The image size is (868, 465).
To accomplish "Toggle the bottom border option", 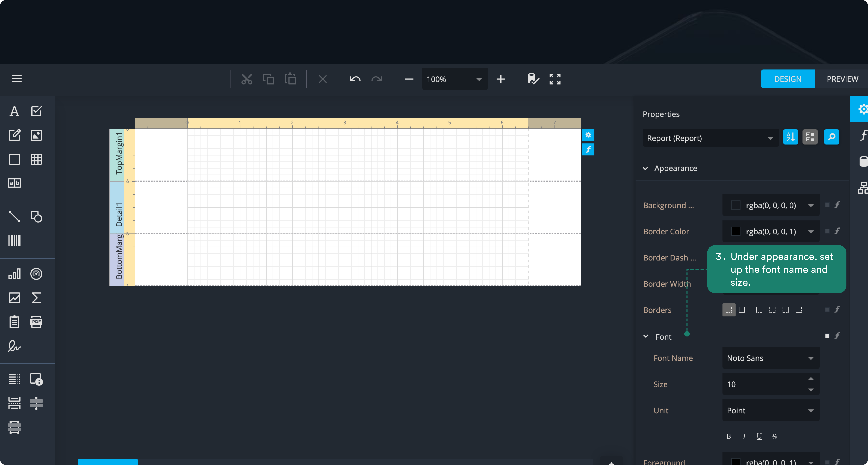I will (799, 310).
